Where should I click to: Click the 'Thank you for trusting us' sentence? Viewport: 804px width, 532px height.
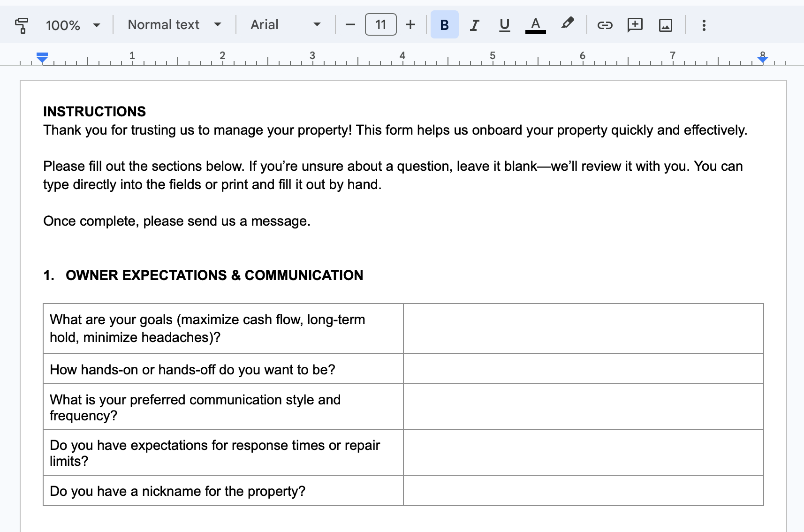coord(395,130)
